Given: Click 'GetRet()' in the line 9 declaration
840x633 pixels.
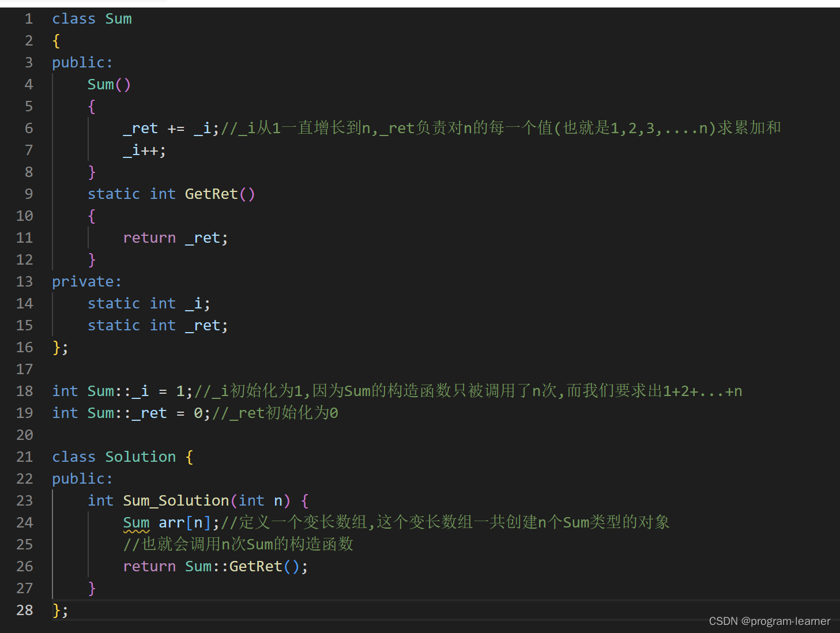Looking at the screenshot, I should [x=220, y=194].
